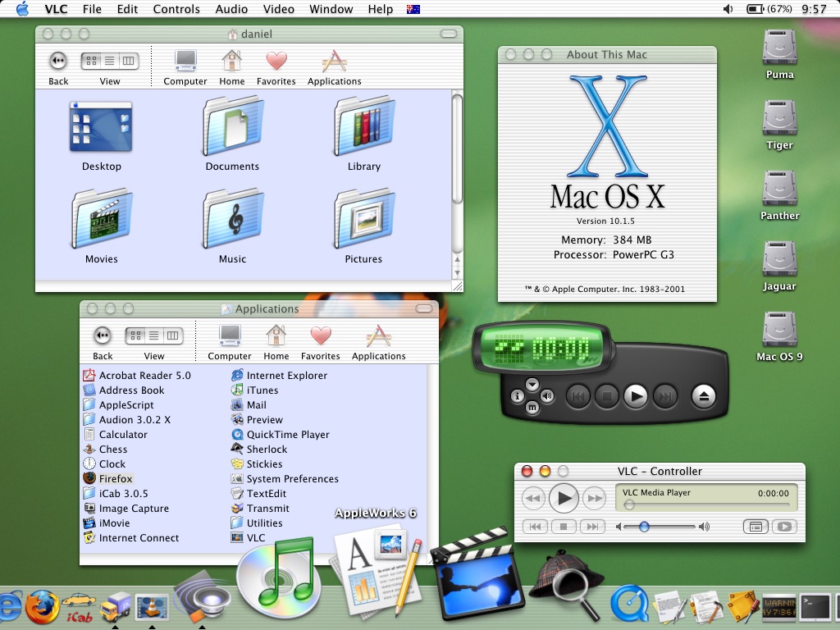Switch daniel window to list view

coord(110,61)
